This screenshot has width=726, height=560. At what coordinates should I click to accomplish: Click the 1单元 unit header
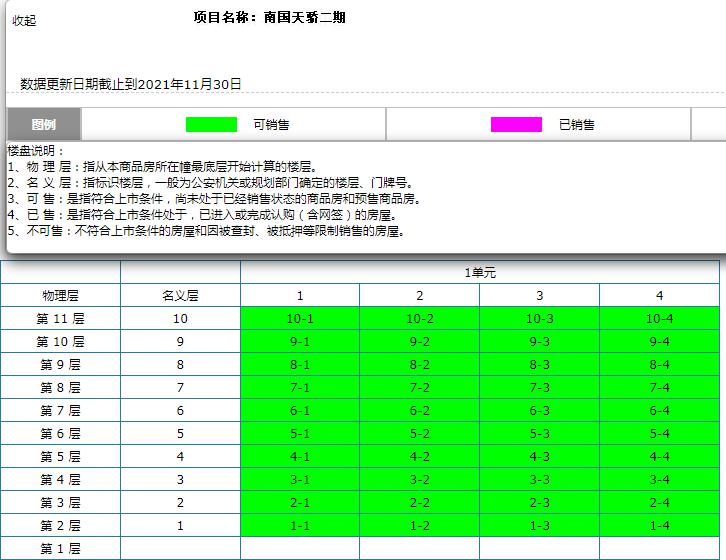(480, 272)
